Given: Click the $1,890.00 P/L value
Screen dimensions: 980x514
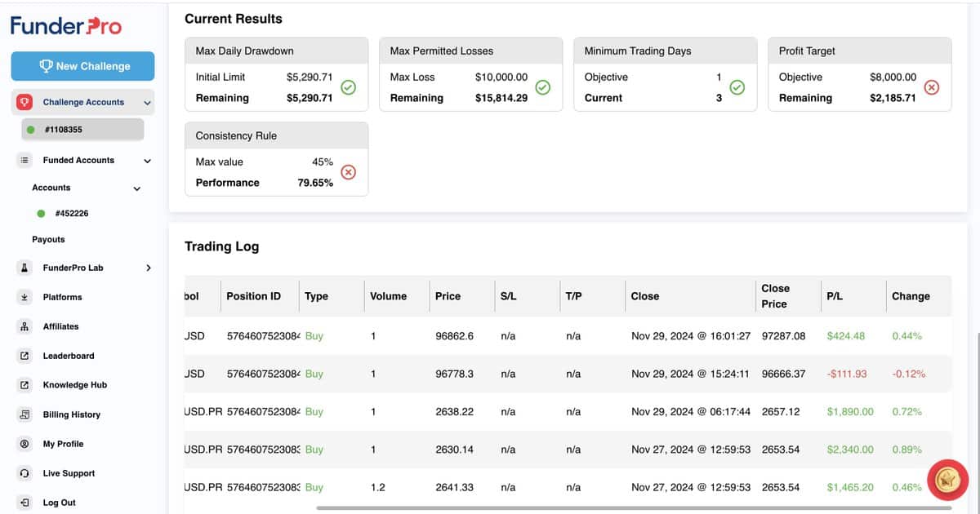Looking at the screenshot, I should tap(850, 412).
